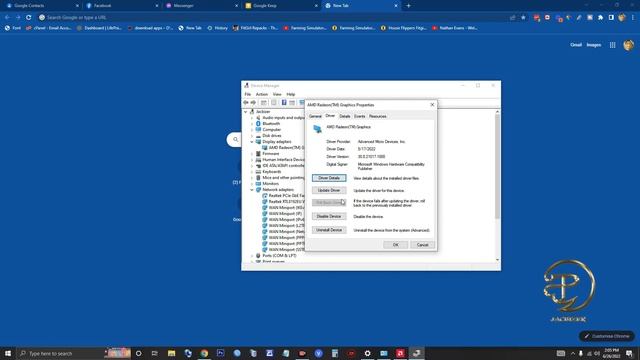Open a new Chrome tab with plus
640x360 pixels.
(x=408, y=6)
